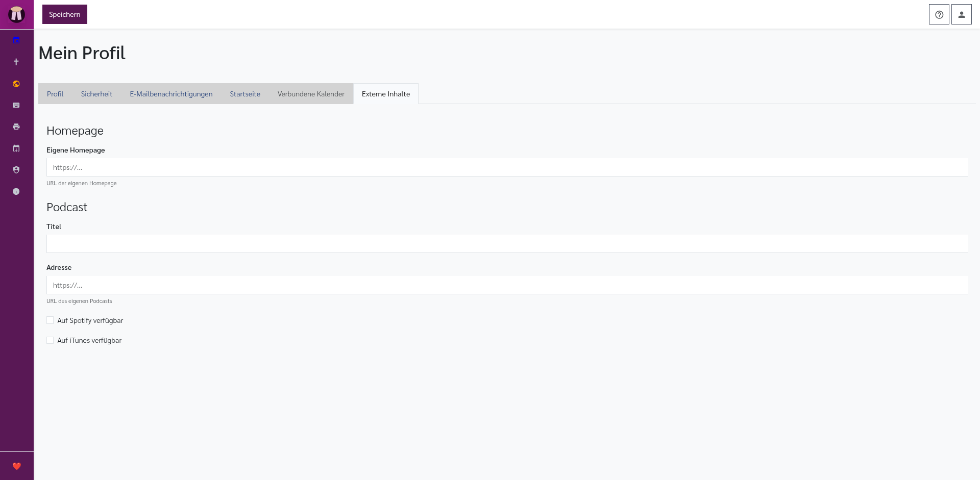980x480 pixels.
Task: Open the help question mark button
Action: tap(939, 14)
